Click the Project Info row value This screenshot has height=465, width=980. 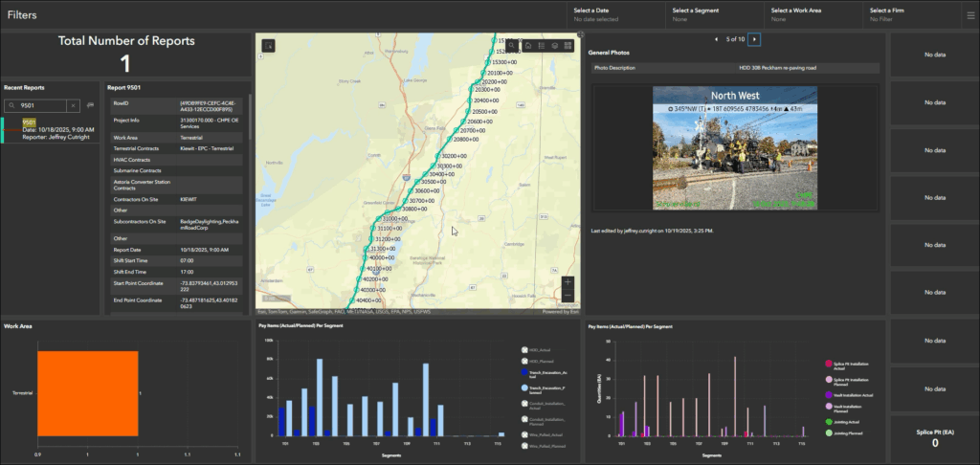point(210,122)
